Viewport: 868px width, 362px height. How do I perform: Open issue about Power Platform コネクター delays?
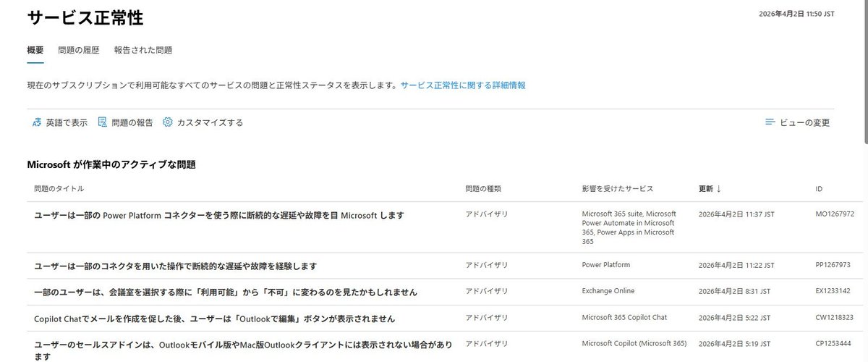[219, 215]
